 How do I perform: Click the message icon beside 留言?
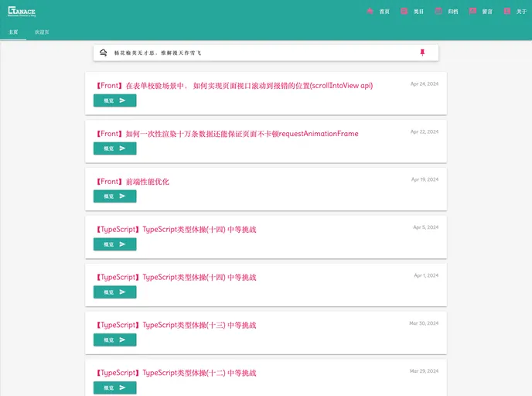[x=472, y=12]
